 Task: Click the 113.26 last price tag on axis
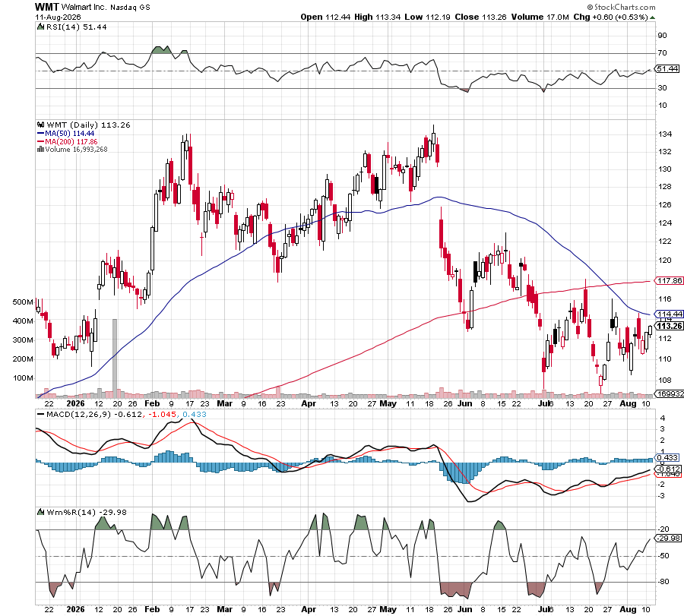coord(669,326)
